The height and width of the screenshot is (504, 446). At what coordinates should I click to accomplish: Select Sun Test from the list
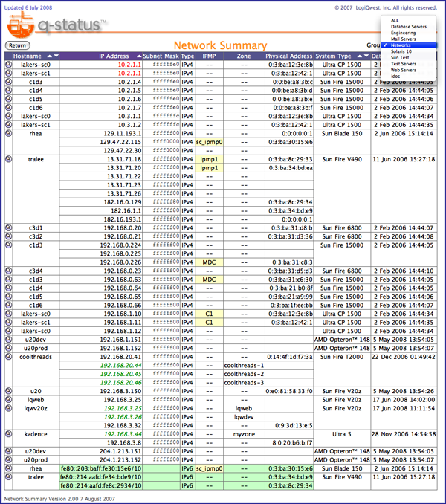click(x=409, y=57)
